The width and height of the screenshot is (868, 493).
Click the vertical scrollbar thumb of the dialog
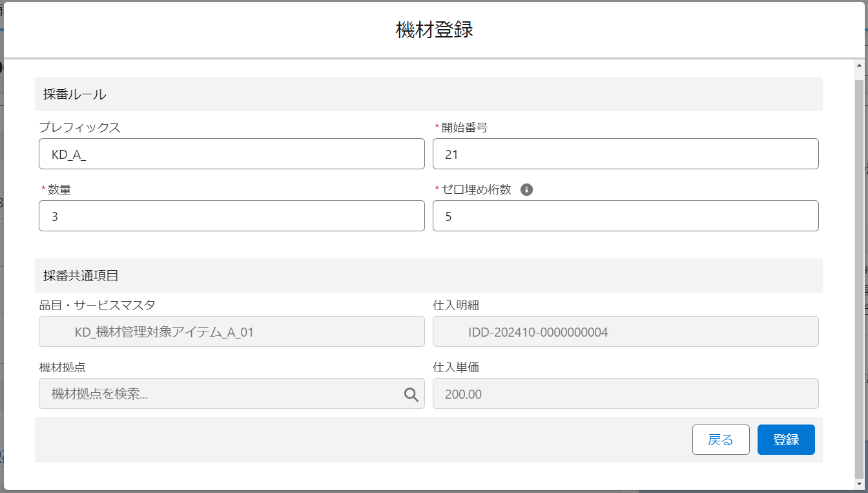[x=859, y=271]
